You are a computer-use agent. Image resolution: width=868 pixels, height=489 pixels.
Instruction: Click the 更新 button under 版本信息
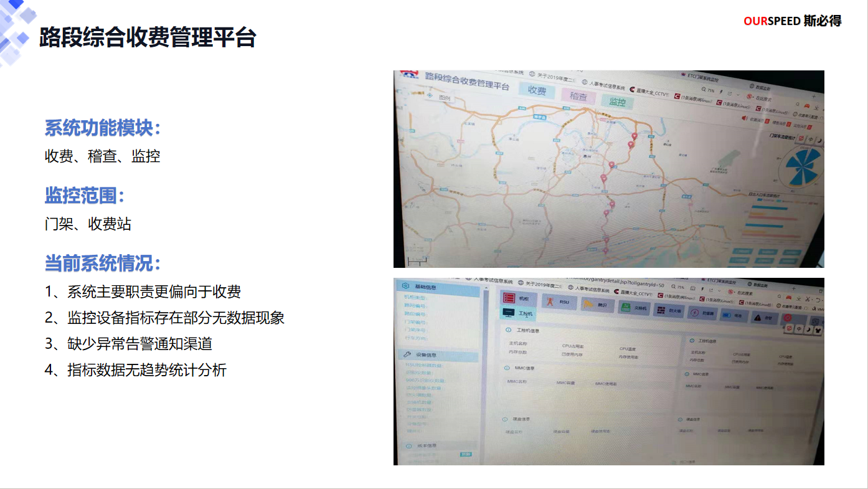click(466, 454)
